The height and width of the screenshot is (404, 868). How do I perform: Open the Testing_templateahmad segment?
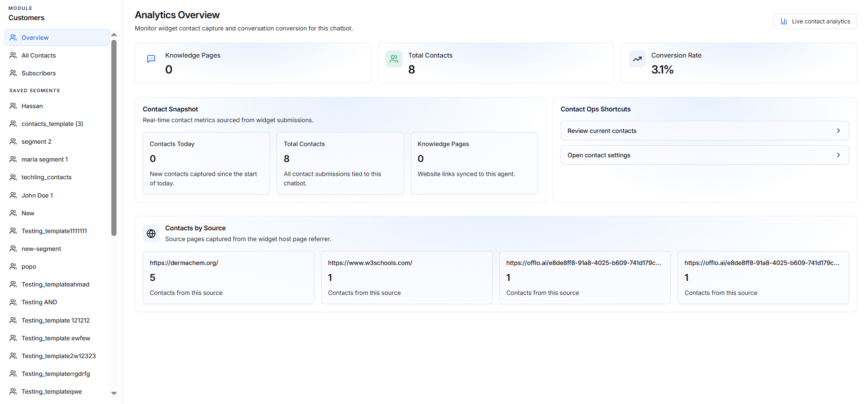57,284
